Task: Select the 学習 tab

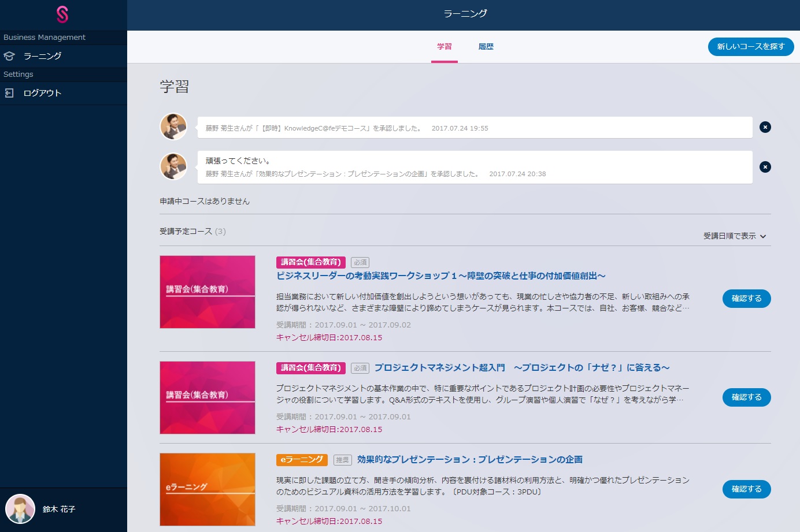Action: pyautogui.click(x=444, y=47)
